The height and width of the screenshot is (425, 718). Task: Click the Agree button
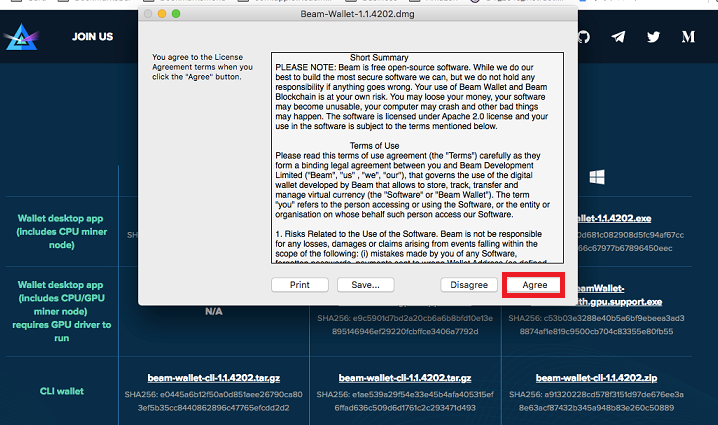coord(534,285)
